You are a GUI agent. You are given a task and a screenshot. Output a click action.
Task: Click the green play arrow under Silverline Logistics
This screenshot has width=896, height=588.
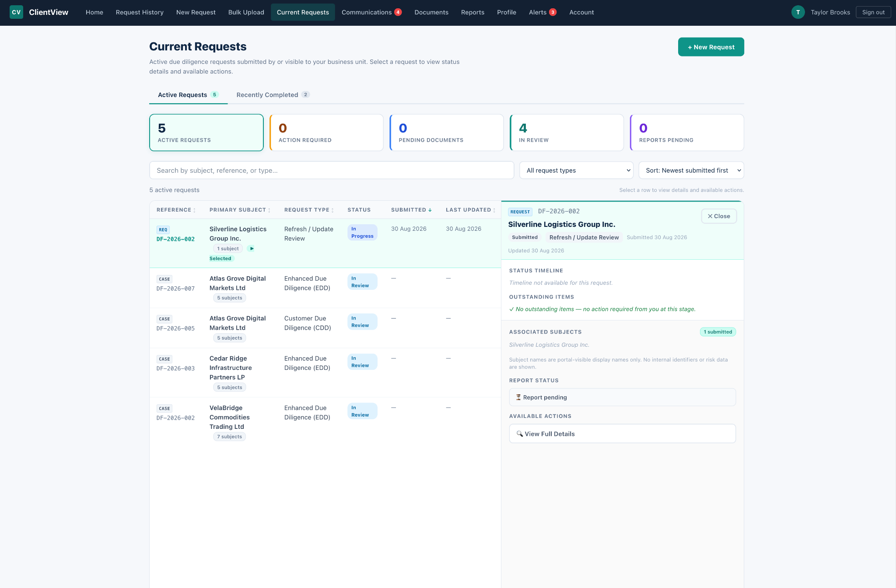[x=251, y=248]
